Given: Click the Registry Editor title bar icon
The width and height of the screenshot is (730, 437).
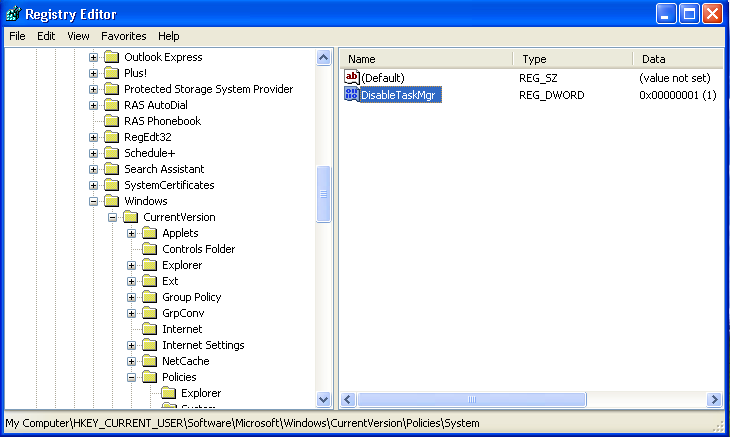Looking at the screenshot, I should (x=13, y=14).
